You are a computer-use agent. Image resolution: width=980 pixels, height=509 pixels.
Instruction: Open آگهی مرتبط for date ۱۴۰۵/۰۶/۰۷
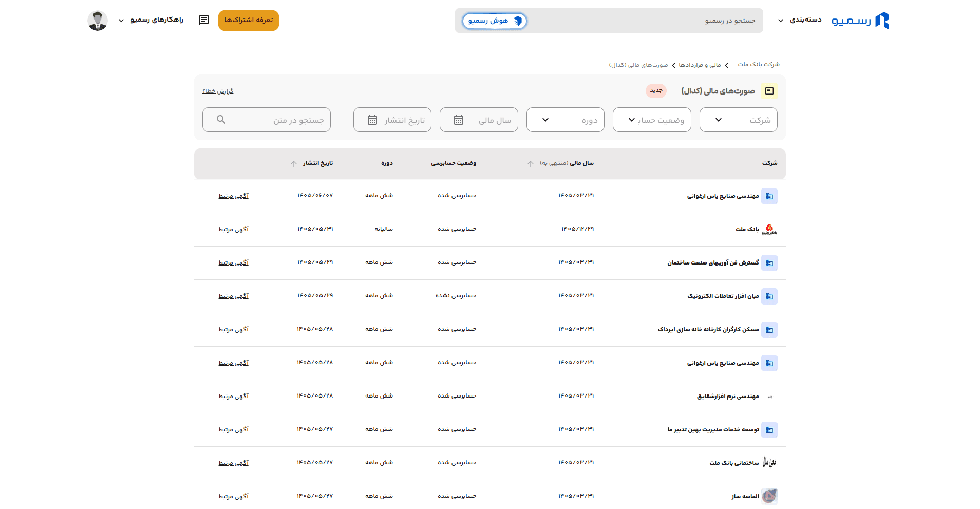[233, 196]
